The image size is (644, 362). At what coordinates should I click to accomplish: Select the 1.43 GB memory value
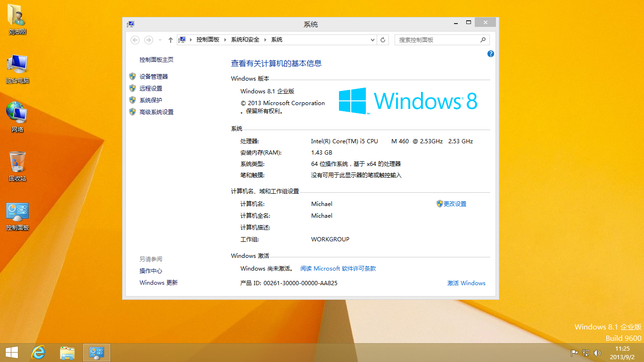click(322, 152)
